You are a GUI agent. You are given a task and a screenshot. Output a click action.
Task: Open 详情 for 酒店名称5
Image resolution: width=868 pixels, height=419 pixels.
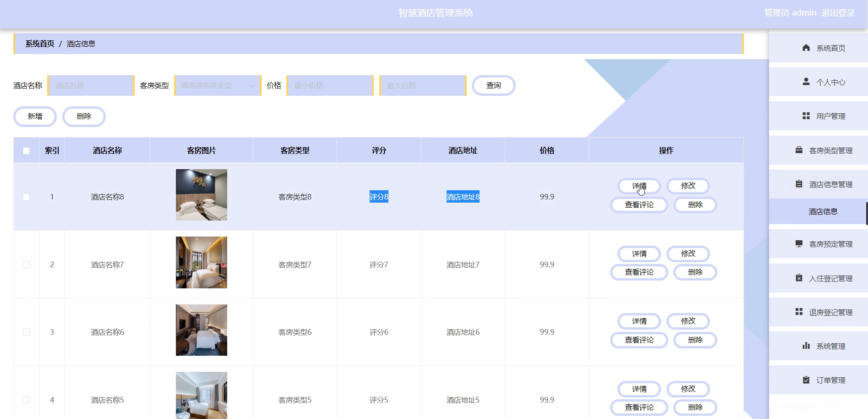(639, 389)
